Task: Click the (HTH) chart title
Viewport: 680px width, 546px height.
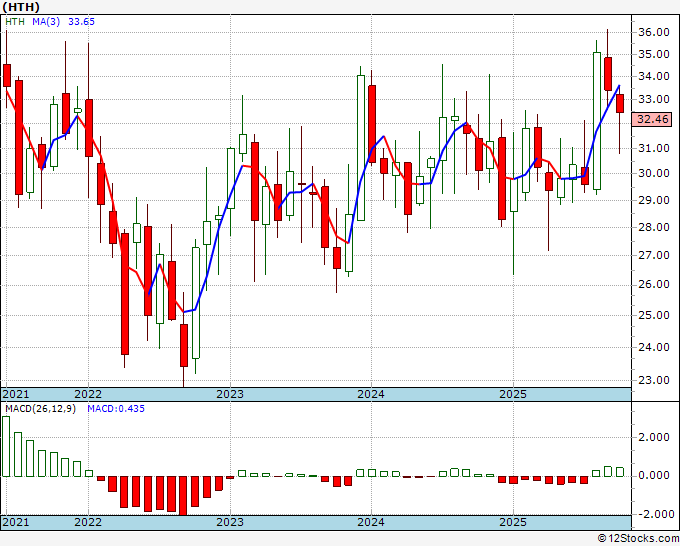Action: click(x=21, y=7)
